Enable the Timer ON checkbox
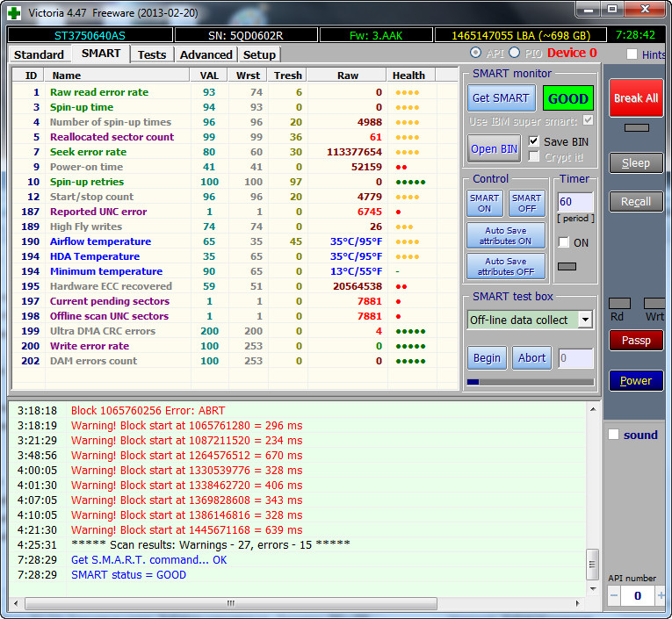672x619 pixels. tap(564, 242)
